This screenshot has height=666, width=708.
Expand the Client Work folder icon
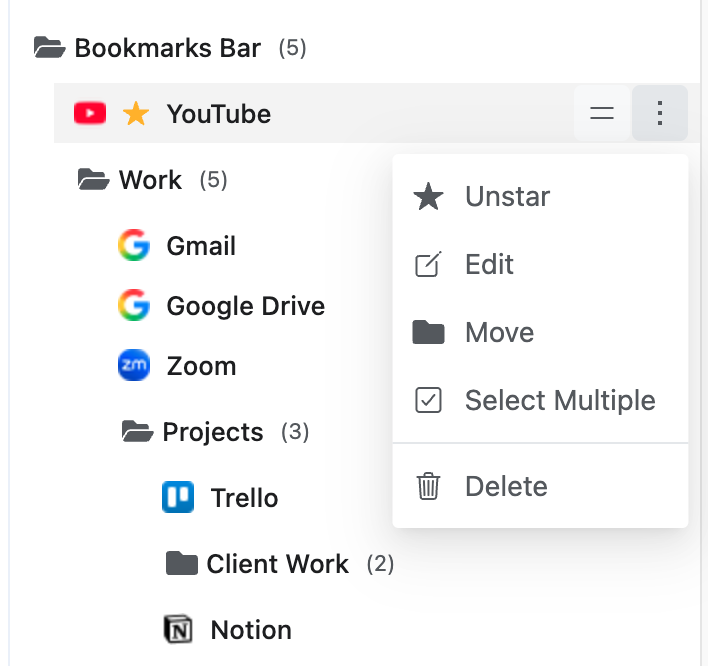(182, 563)
